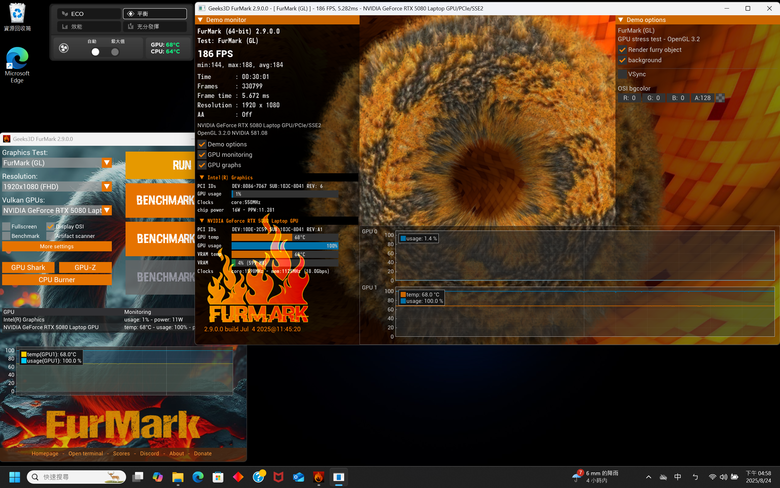Image resolution: width=780 pixels, height=488 pixels.
Task: Select the 自動 fan mode radio
Action: [x=95, y=52]
